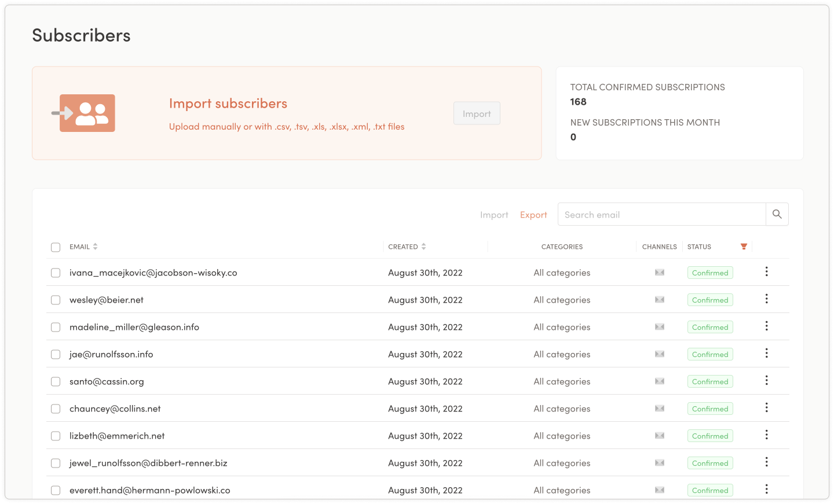Viewport: 834px width, 504px height.
Task: Check the box for lizbeth@emmerich.net
Action: pyautogui.click(x=56, y=436)
